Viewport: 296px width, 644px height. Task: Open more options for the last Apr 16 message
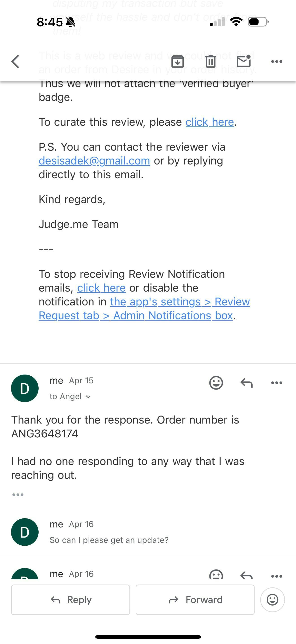click(276, 576)
